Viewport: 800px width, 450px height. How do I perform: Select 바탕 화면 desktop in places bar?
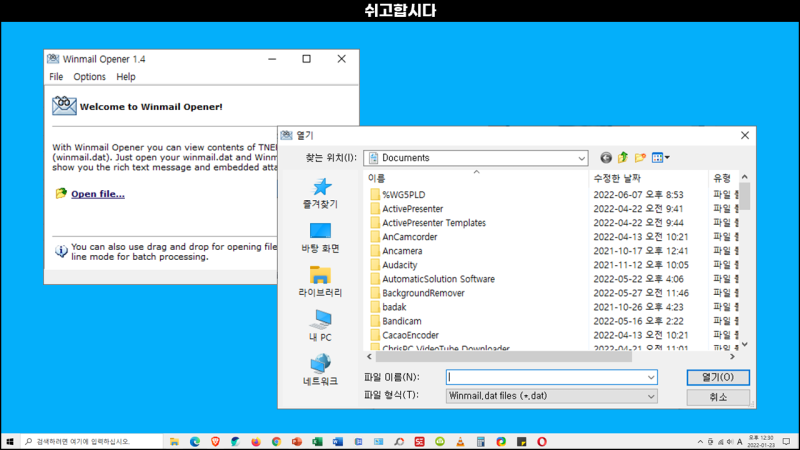click(x=320, y=238)
